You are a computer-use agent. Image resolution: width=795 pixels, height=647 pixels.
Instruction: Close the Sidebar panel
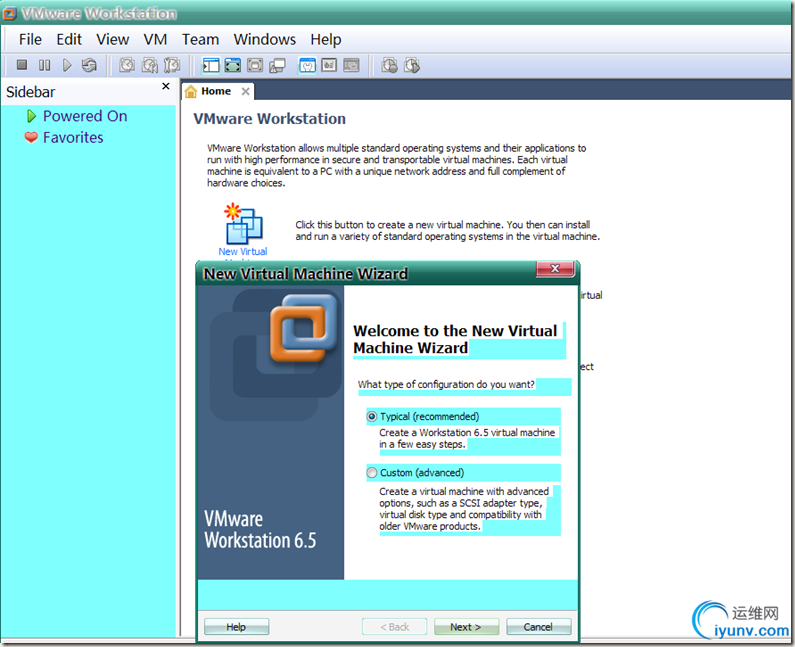point(165,86)
